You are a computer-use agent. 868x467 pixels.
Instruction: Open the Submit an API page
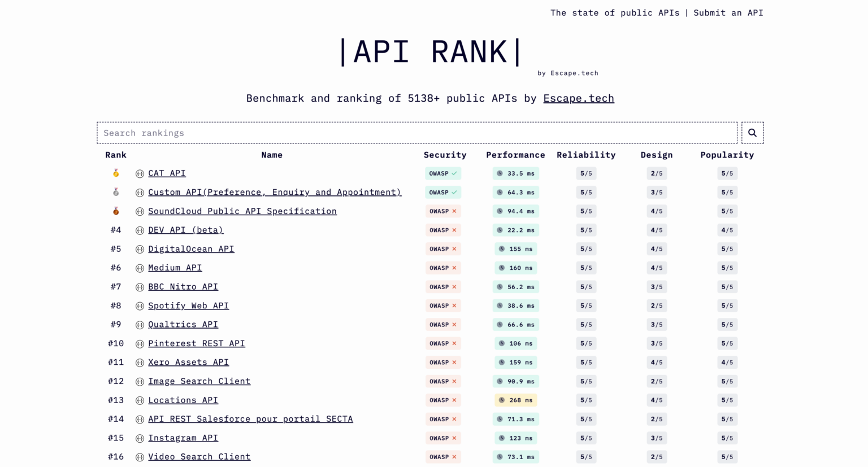728,12
